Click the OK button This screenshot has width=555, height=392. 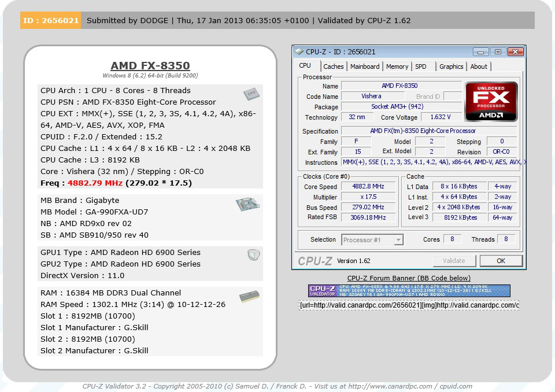coord(501,261)
